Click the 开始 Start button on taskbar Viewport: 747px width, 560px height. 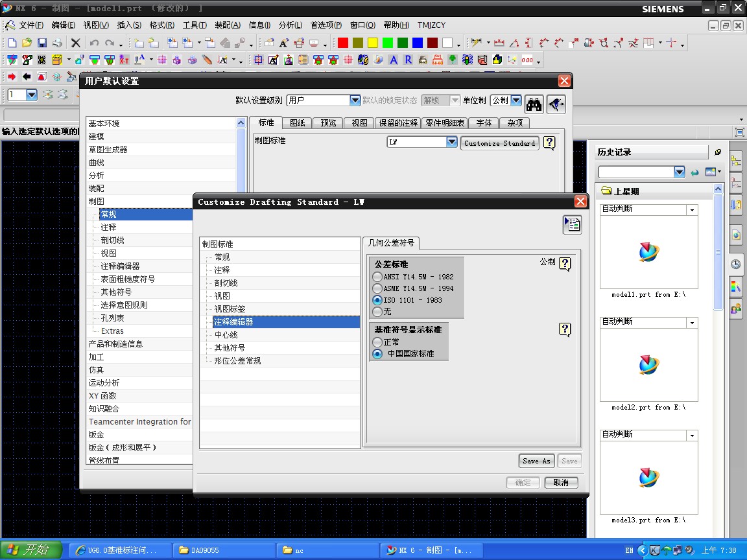[x=31, y=550]
